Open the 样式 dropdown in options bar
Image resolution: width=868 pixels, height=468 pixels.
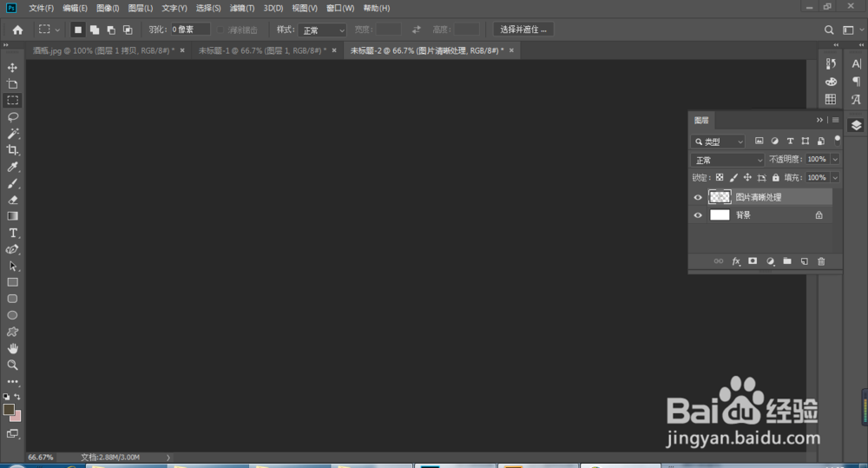click(322, 30)
